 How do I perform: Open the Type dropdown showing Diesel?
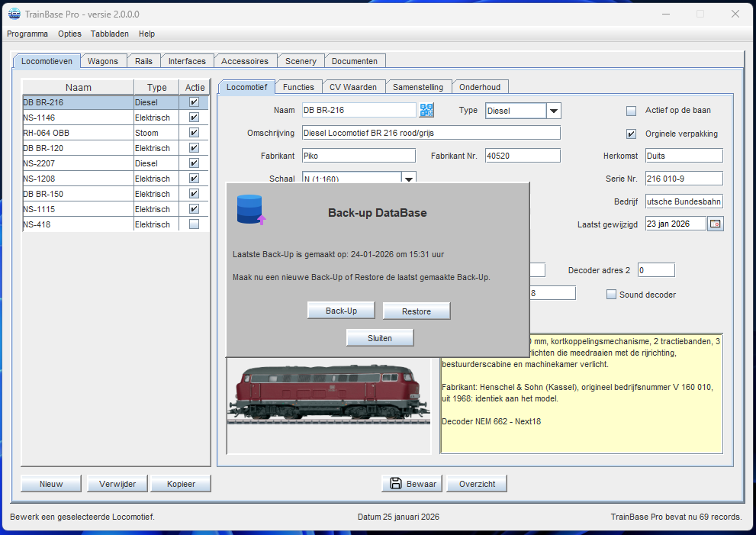pyautogui.click(x=554, y=110)
